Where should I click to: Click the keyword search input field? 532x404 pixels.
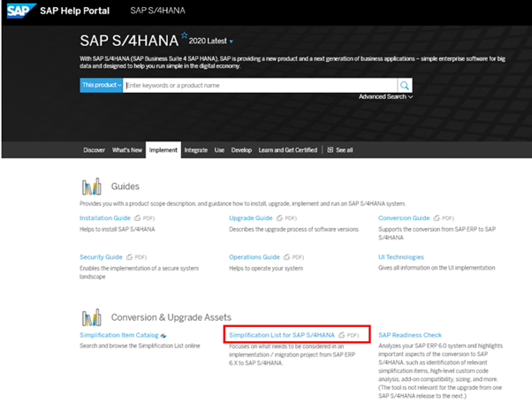260,85
